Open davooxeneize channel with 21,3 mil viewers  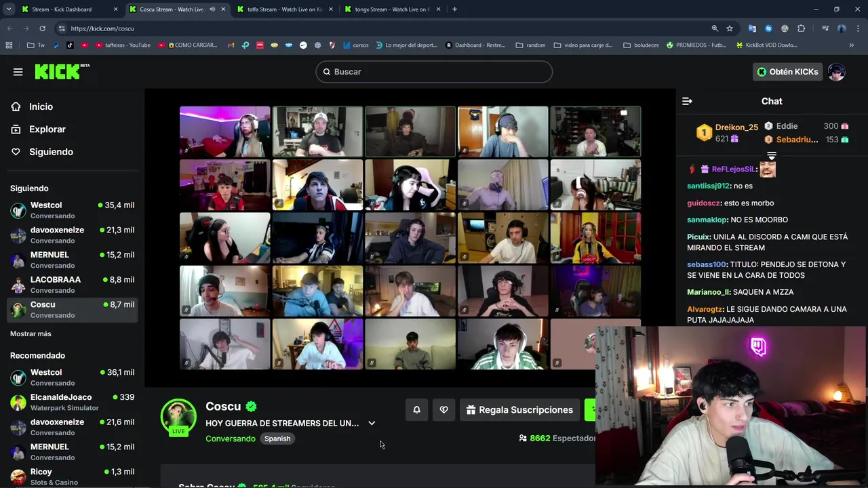click(x=72, y=235)
